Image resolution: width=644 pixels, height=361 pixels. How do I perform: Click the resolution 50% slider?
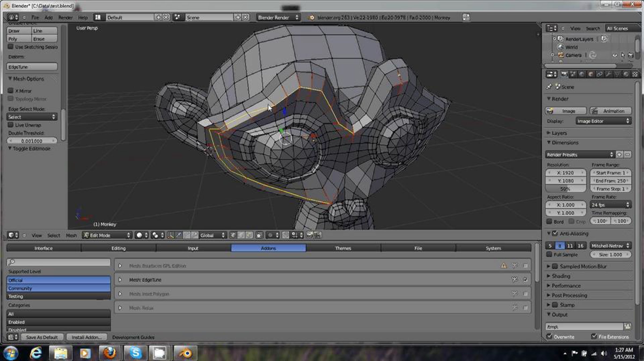[566, 189]
